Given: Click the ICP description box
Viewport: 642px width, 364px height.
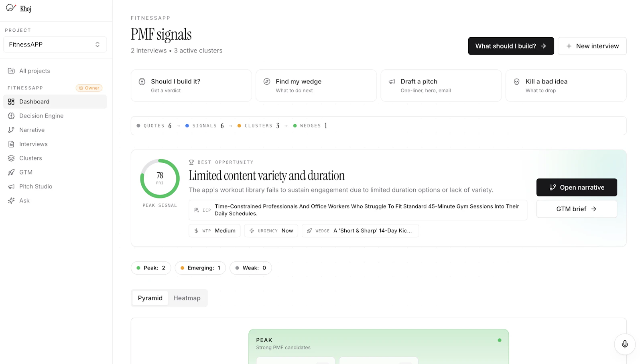Looking at the screenshot, I should click(358, 210).
